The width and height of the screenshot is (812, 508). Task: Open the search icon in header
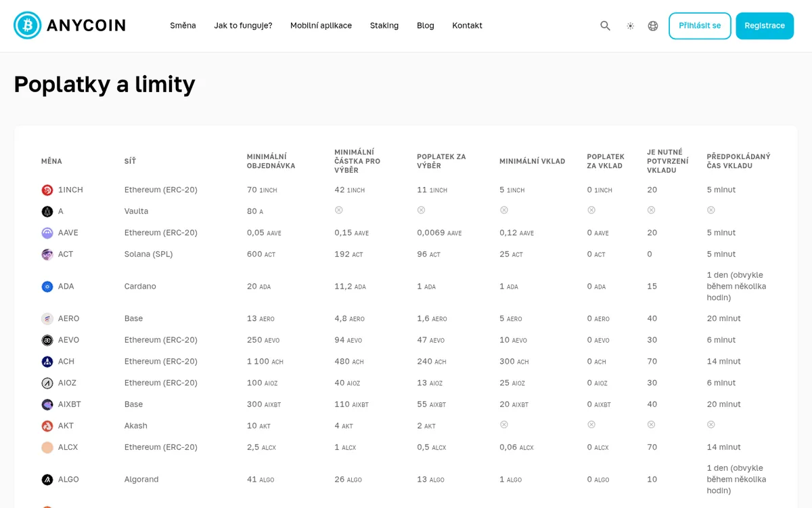tap(606, 26)
